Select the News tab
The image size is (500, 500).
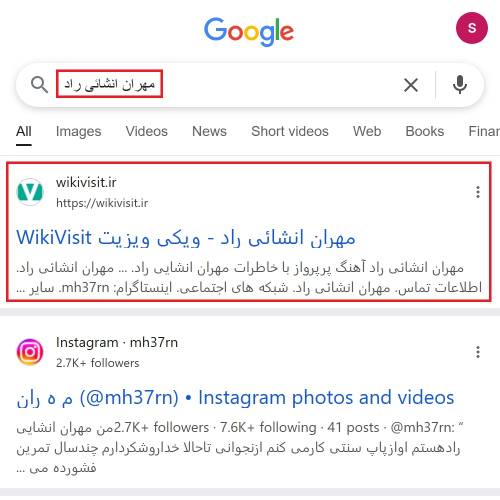point(209,131)
